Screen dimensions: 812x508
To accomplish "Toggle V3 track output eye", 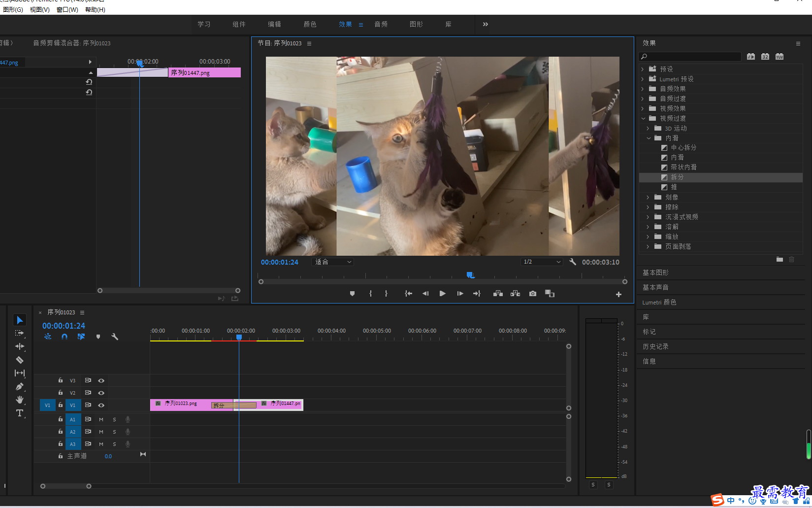I will pos(101,380).
